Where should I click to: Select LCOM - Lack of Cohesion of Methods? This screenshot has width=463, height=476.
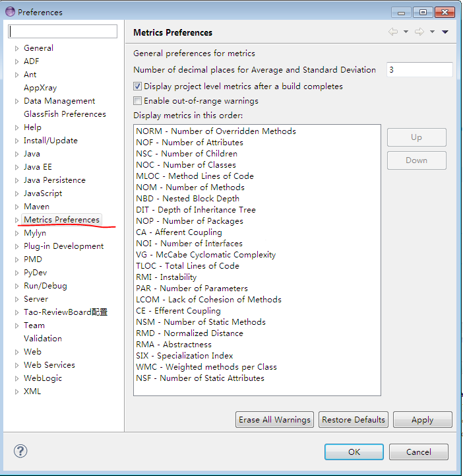click(x=208, y=300)
